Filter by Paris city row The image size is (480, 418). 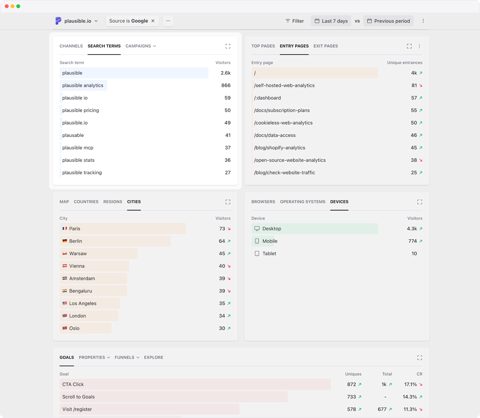click(145, 229)
